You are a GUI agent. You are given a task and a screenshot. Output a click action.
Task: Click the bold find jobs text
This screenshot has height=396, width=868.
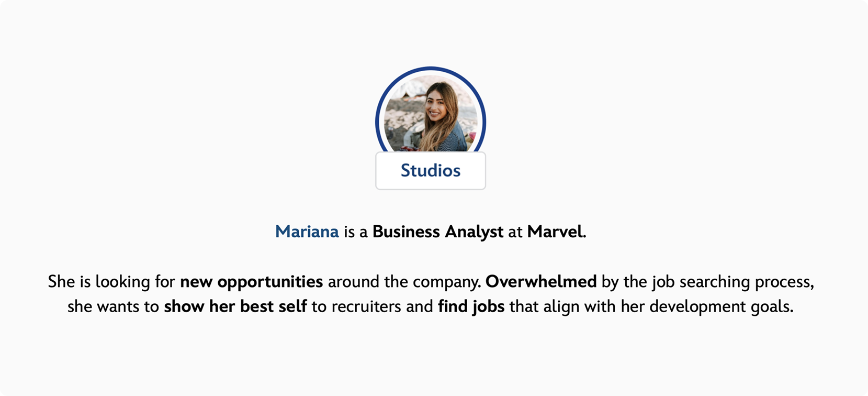[x=471, y=306]
